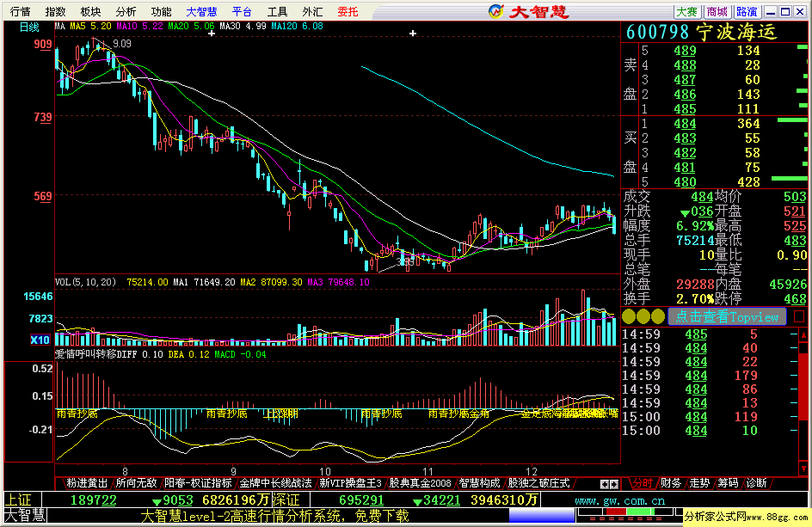Open the www.gw.com.cn link
This screenshot has height=527, width=812.
(x=620, y=501)
